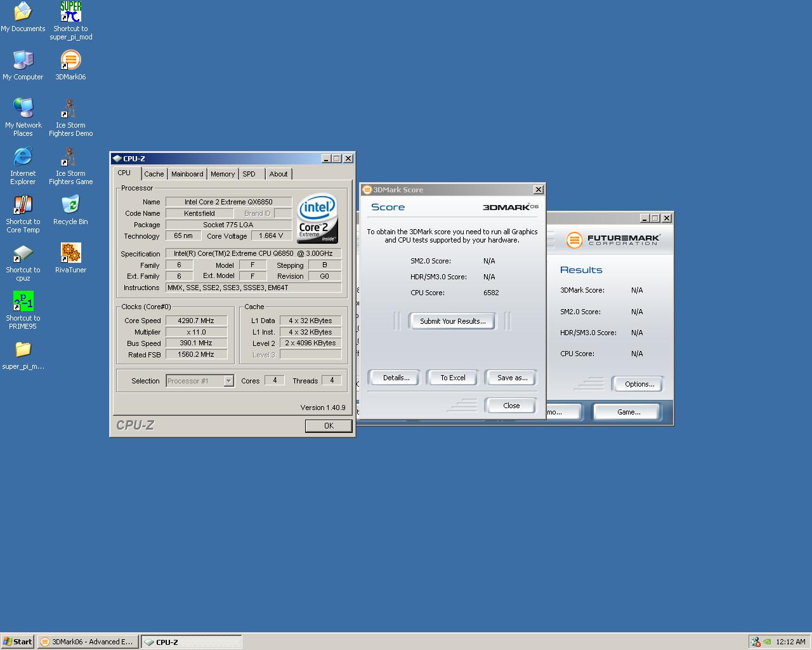Open the My Documents desktop icon
Image resolution: width=812 pixels, height=650 pixels.
point(23,17)
